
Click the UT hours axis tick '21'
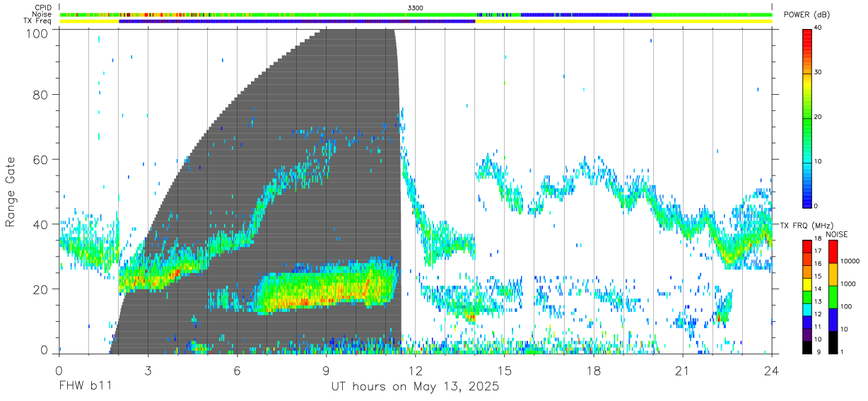tap(682, 371)
